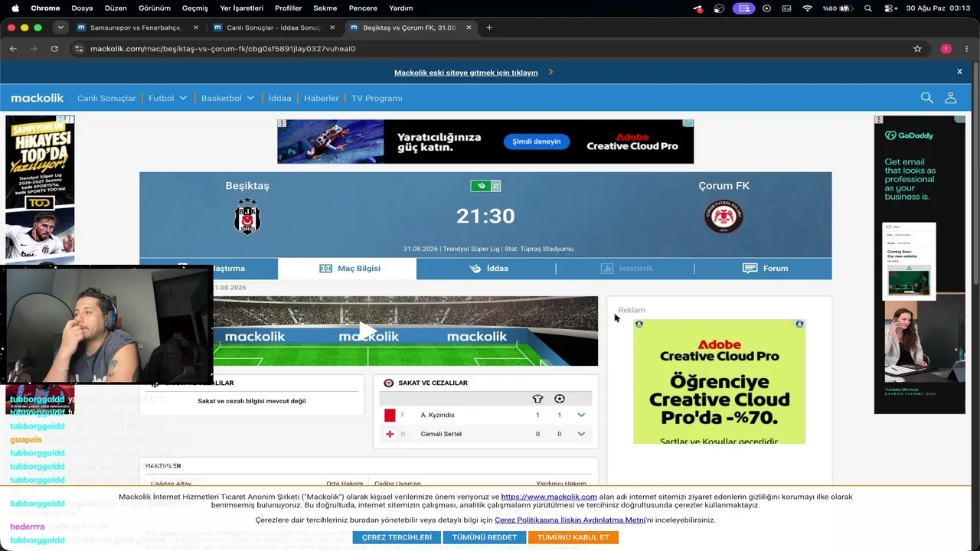Click the Cemali Sertel player name
Screen dimensions: 980x551
pos(441,434)
